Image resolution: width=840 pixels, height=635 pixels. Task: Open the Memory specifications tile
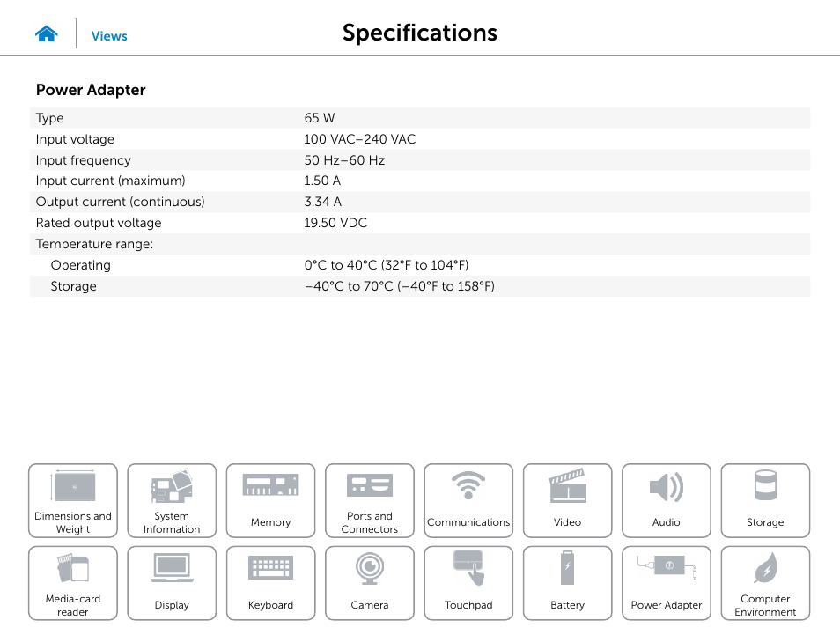[x=270, y=500]
